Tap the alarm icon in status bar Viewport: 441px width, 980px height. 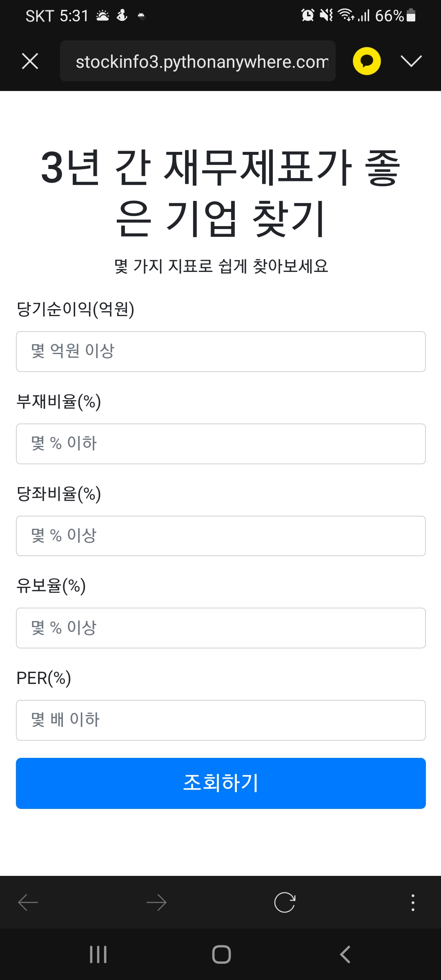click(x=307, y=16)
